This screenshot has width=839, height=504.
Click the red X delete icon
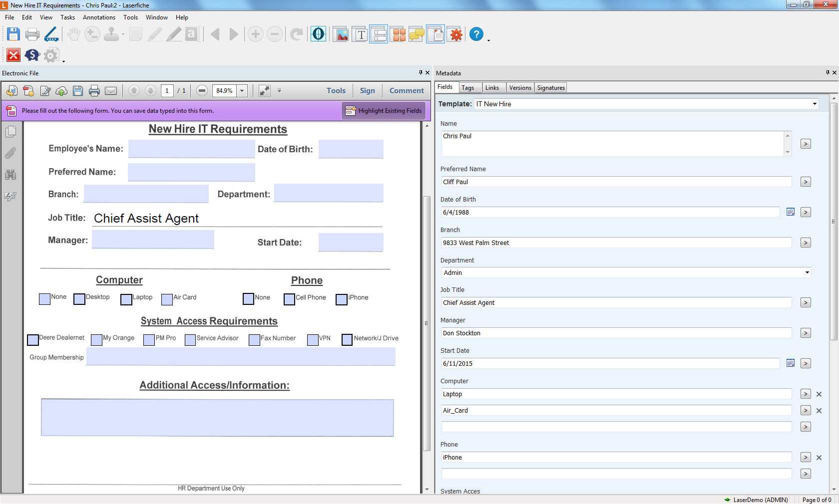click(13, 55)
